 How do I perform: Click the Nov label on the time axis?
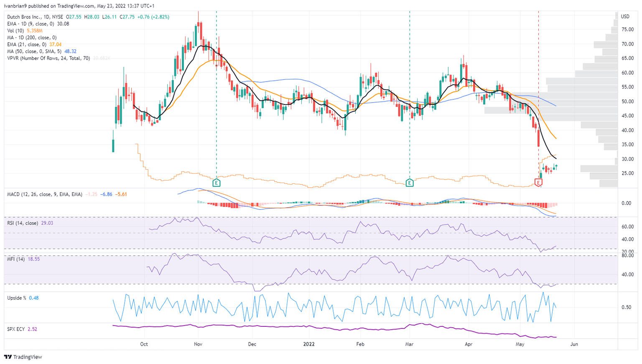pyautogui.click(x=198, y=344)
